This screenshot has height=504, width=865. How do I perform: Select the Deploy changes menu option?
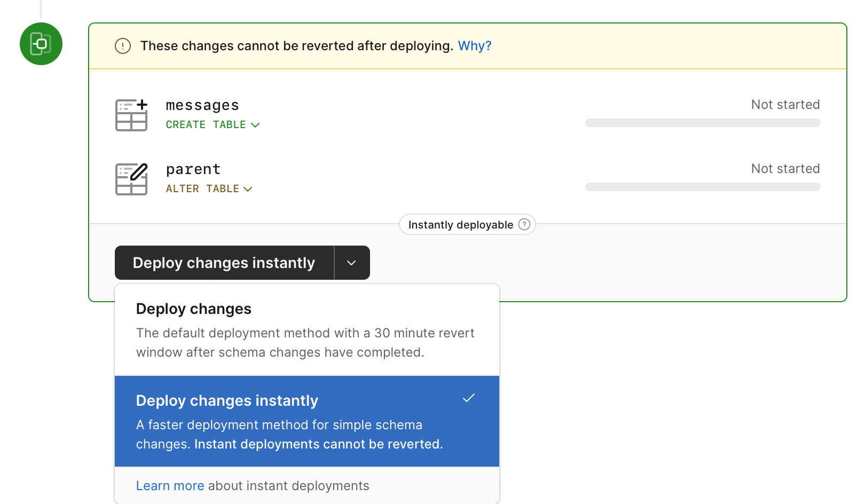(307, 330)
